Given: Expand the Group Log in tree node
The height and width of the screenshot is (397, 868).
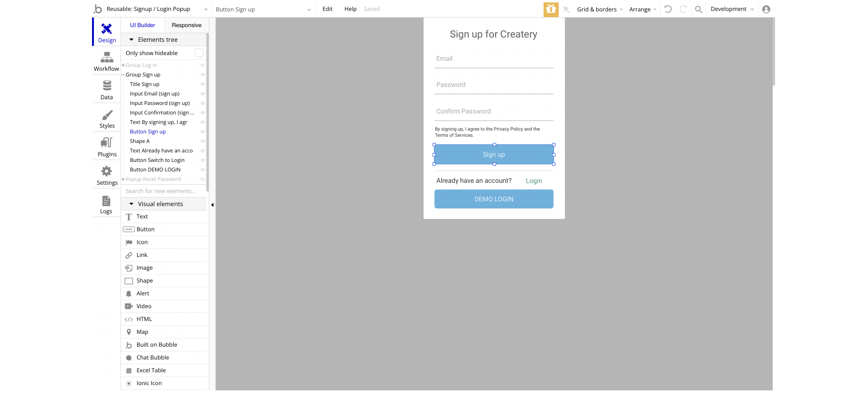Looking at the screenshot, I should 123,65.
